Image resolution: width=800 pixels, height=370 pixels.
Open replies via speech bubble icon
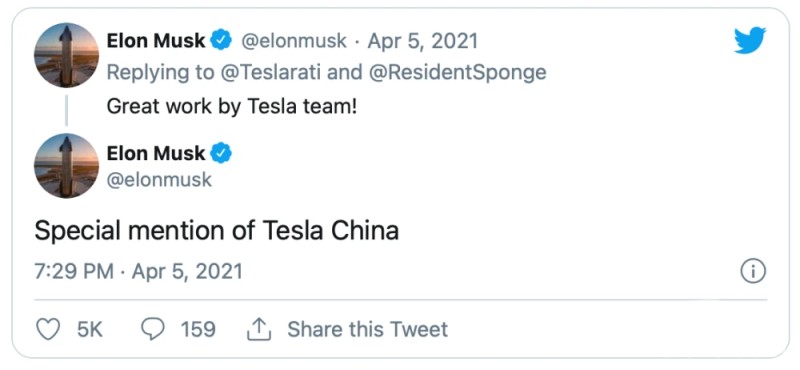(153, 329)
